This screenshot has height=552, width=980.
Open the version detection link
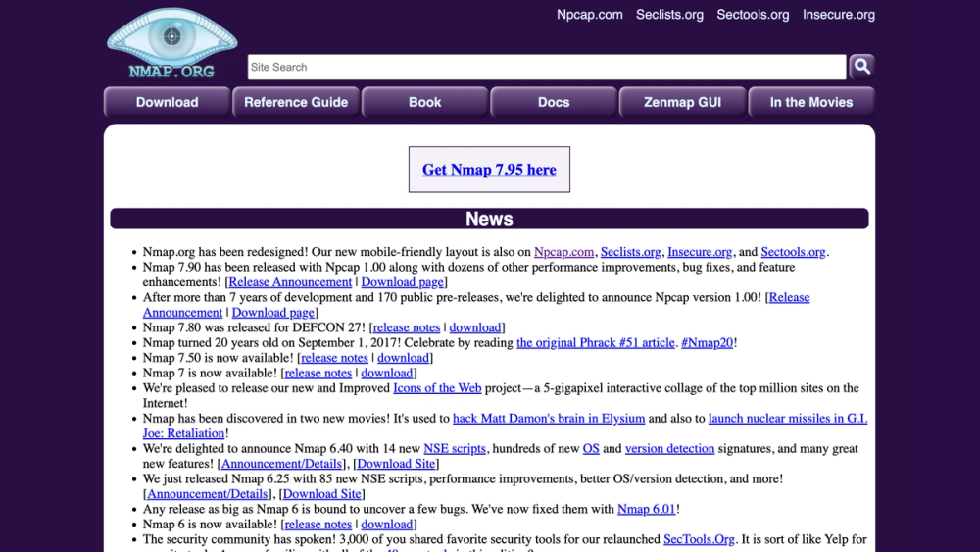click(669, 449)
